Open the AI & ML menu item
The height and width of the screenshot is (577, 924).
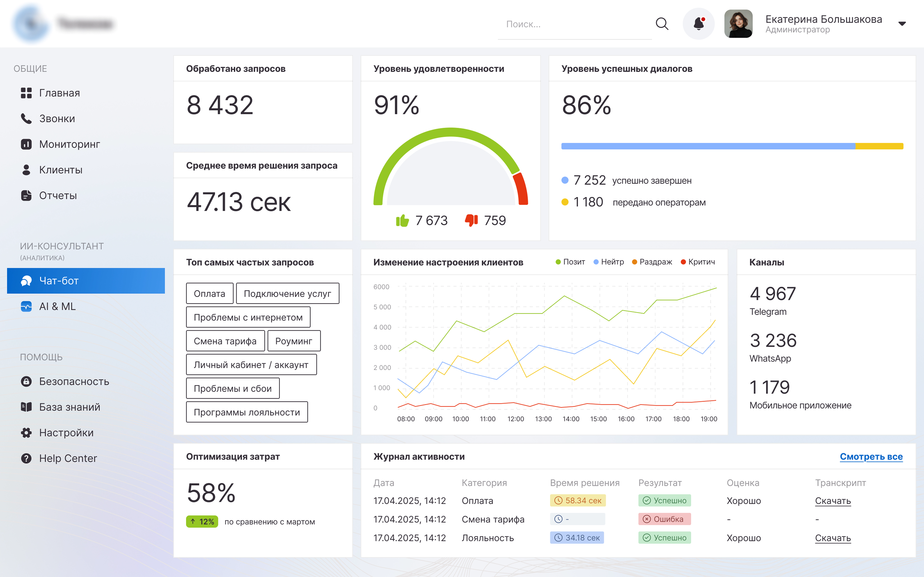point(57,306)
